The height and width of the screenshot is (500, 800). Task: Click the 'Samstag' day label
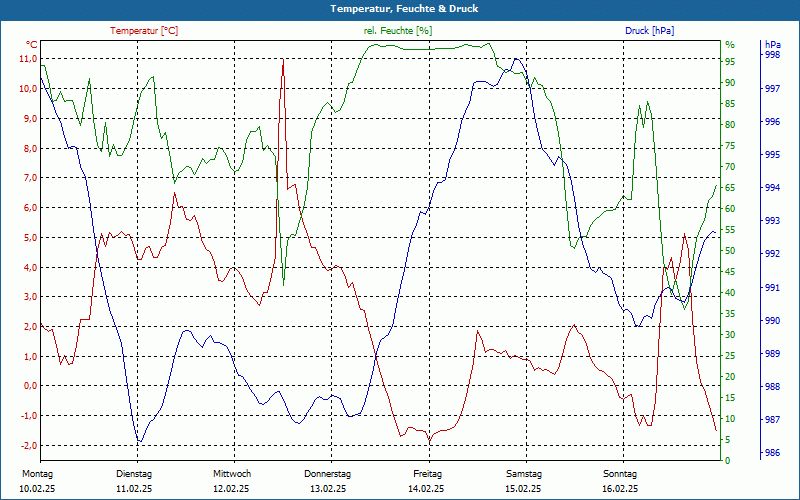[x=523, y=474]
